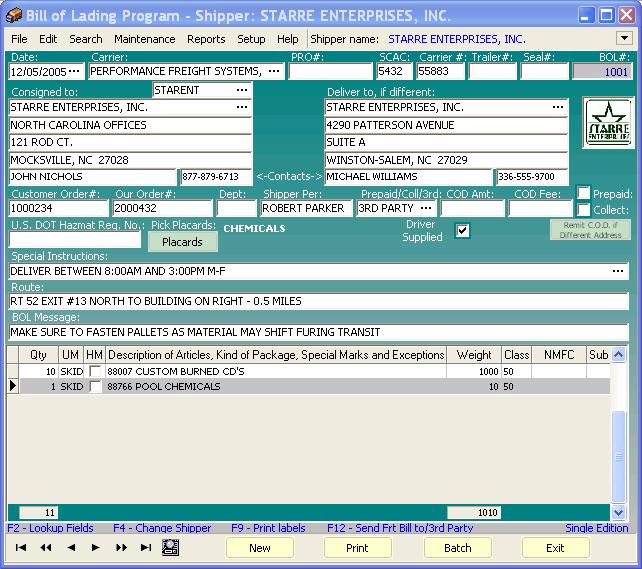
Task: Open lookup ellipsis next to STARENT code
Action: point(242,90)
